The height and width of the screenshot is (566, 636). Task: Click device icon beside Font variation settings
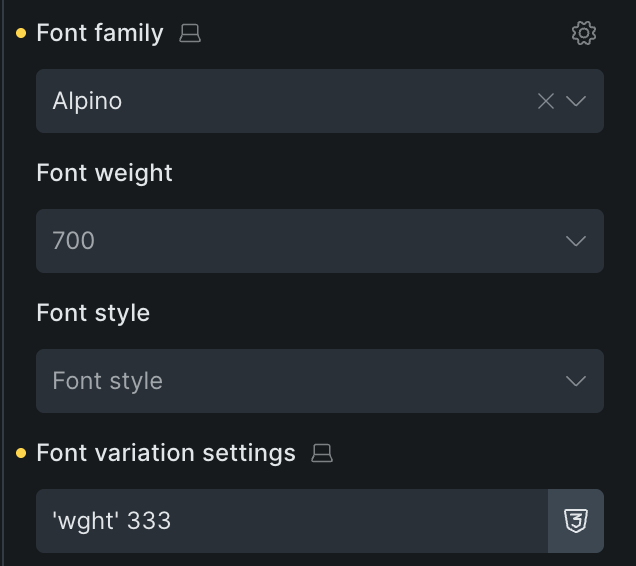point(322,454)
